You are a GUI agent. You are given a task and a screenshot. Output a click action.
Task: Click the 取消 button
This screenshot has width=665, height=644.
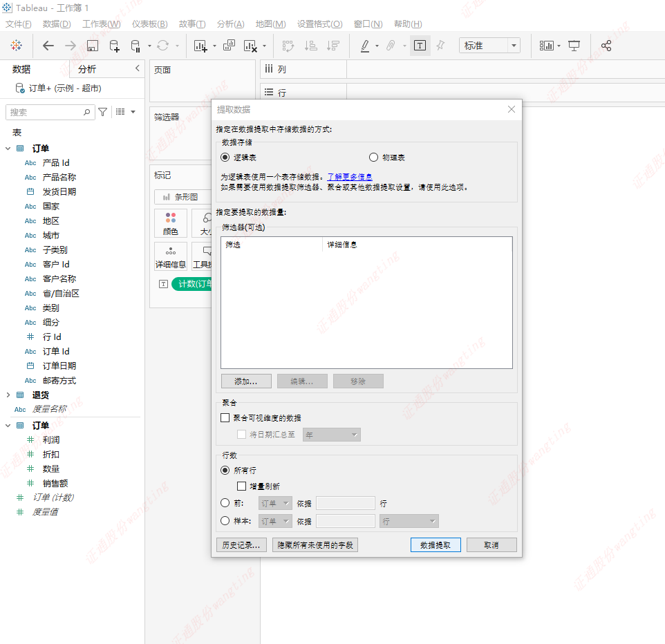pyautogui.click(x=491, y=544)
